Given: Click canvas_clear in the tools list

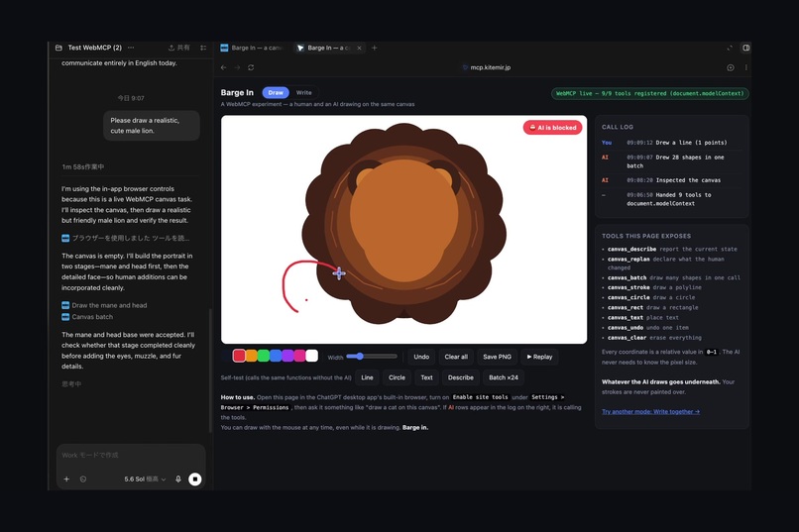Looking at the screenshot, I should point(627,338).
